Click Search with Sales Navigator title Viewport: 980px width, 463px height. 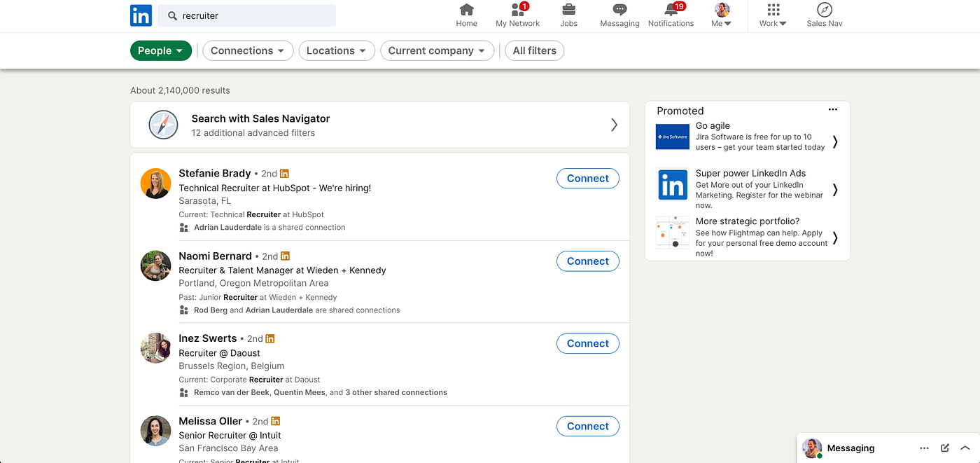[260, 118]
